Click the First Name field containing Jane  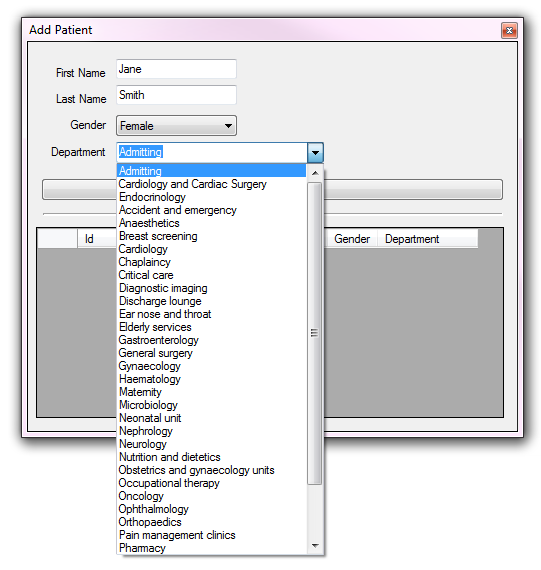tap(176, 69)
